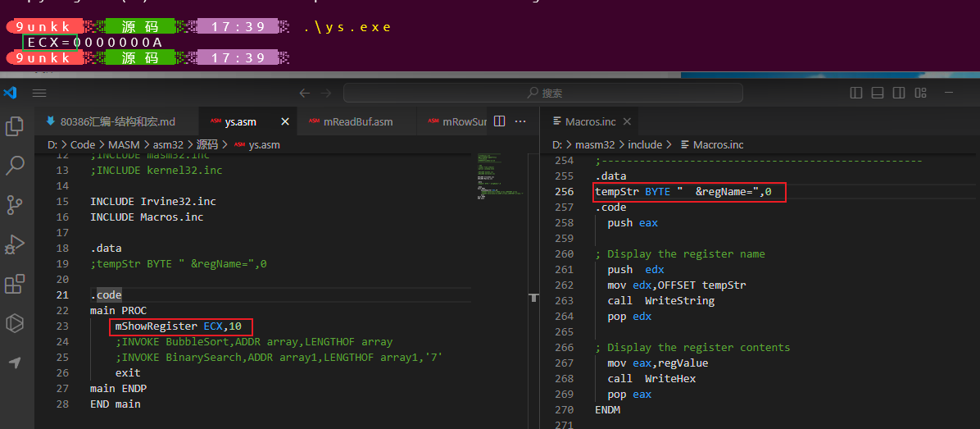Go back with the left arrow
This screenshot has height=429, width=980.
304,94
